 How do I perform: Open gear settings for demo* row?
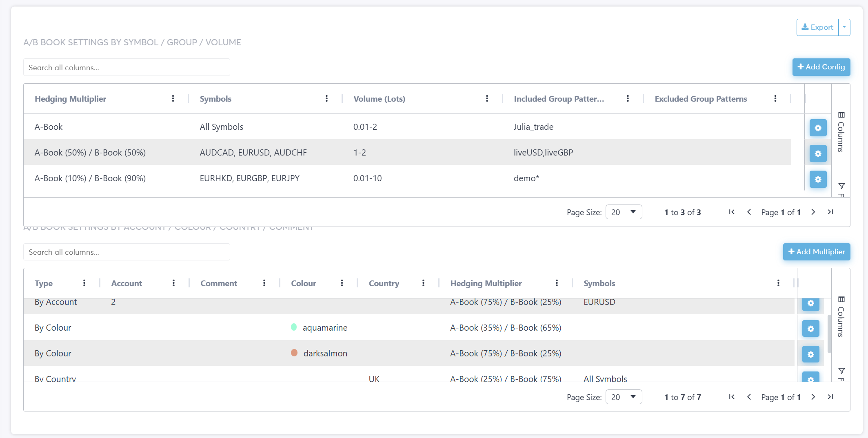[x=818, y=179]
